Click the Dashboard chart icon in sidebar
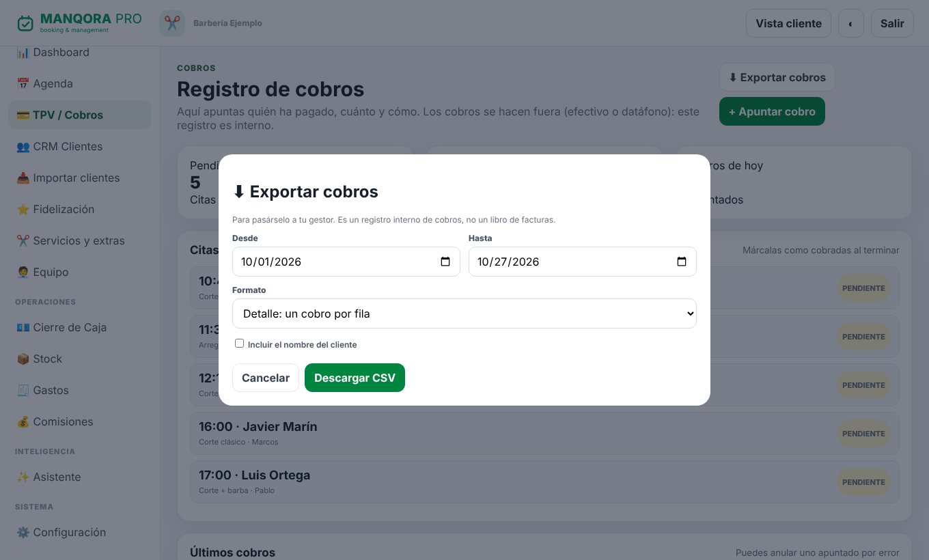The image size is (929, 560). pyautogui.click(x=23, y=53)
